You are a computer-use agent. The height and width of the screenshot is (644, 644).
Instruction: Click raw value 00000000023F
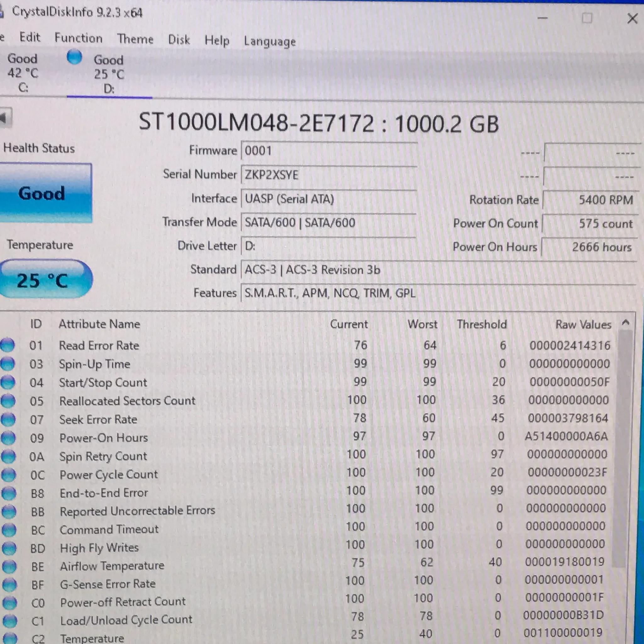click(x=567, y=472)
